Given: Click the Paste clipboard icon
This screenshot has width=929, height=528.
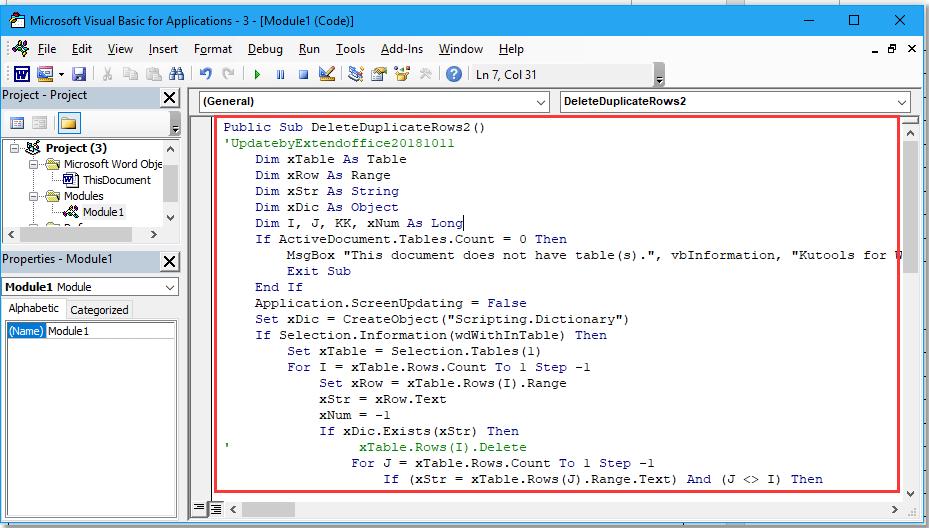Looking at the screenshot, I should 153,74.
